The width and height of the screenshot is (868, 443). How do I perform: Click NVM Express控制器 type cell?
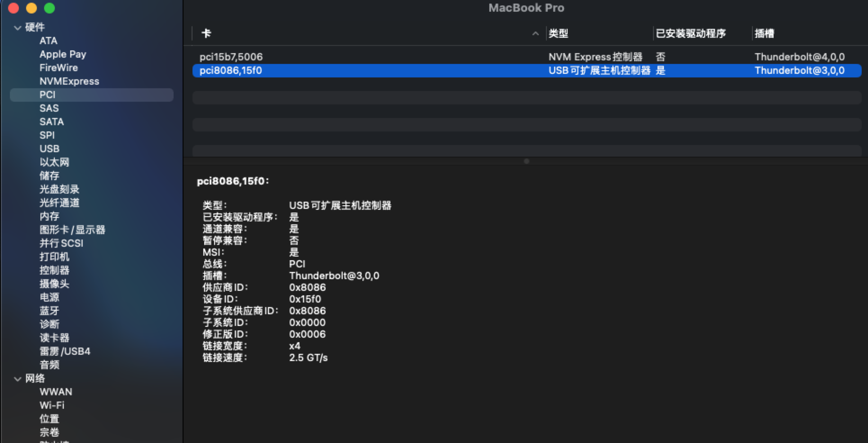[x=595, y=57]
